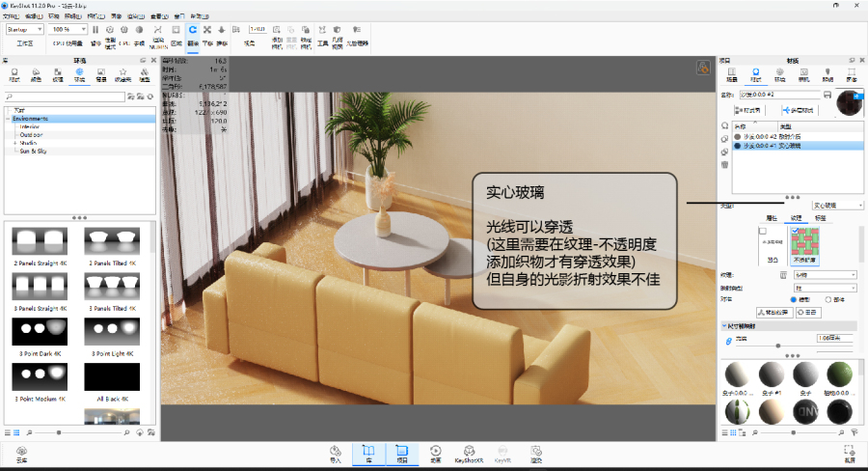Select the second radio button in texture options

[x=827, y=299]
